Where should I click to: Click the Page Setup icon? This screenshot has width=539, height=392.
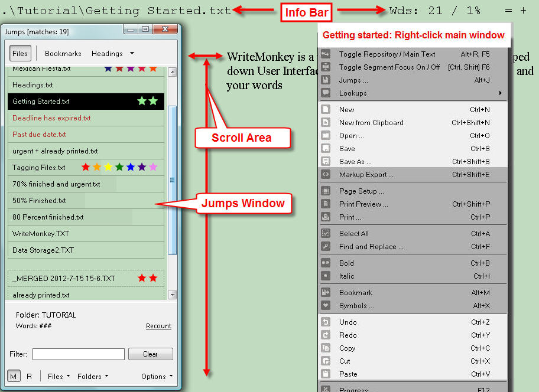coord(326,191)
